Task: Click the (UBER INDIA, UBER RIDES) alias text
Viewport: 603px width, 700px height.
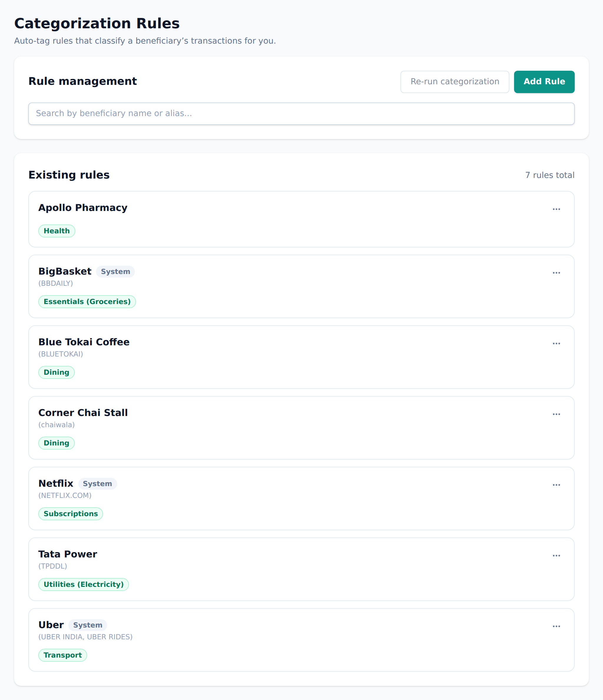Action: coord(85,637)
